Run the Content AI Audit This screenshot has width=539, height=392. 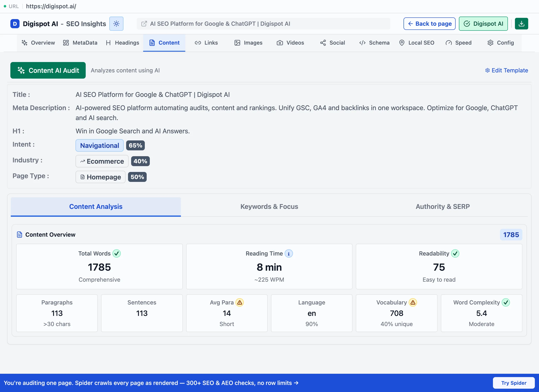coord(48,70)
